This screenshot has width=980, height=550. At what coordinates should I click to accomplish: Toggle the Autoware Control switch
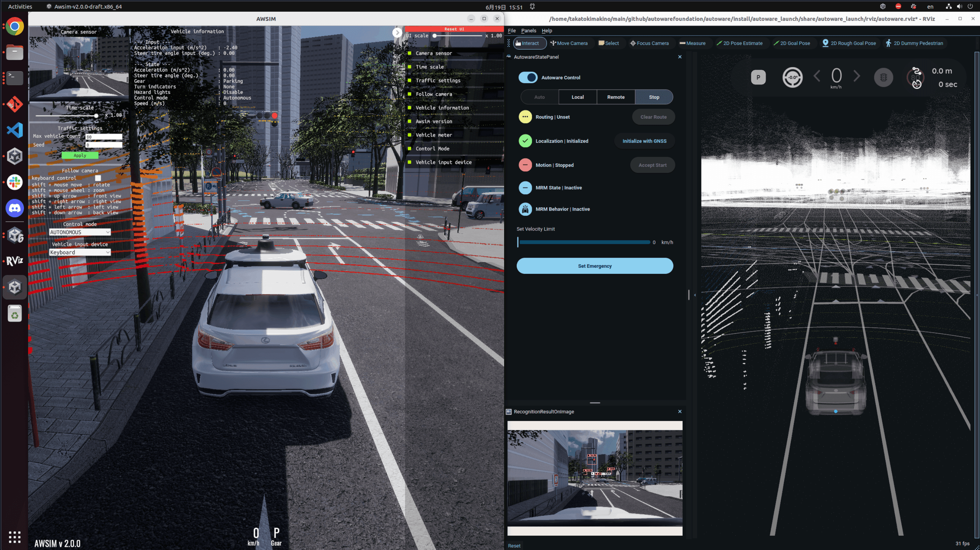528,77
